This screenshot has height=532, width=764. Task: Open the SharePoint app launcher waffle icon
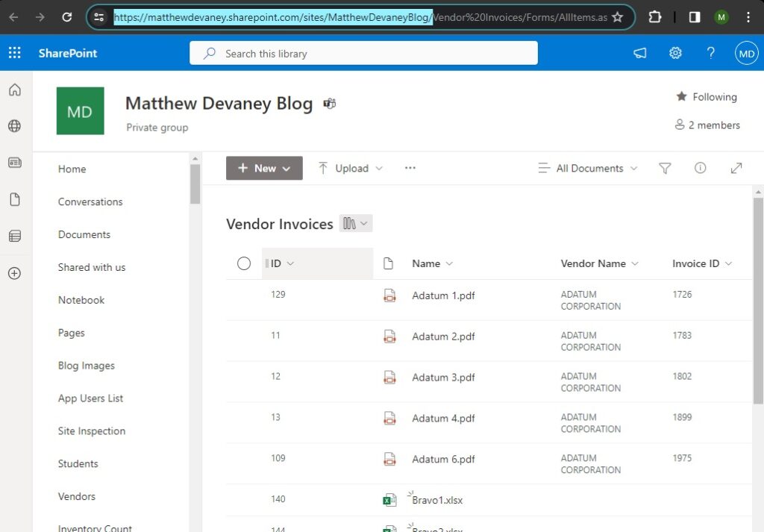[13, 52]
